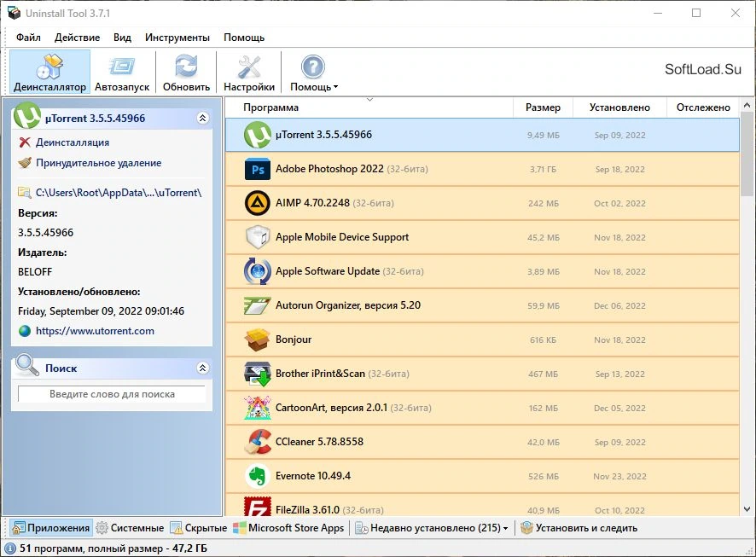
Task: Click the red X uninstall icon
Action: (25, 142)
